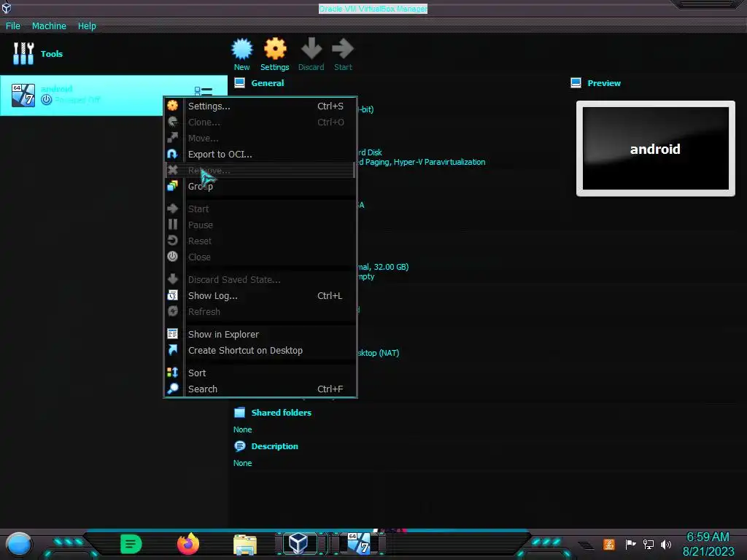Select the Tools entry icon

pyautogui.click(x=23, y=53)
